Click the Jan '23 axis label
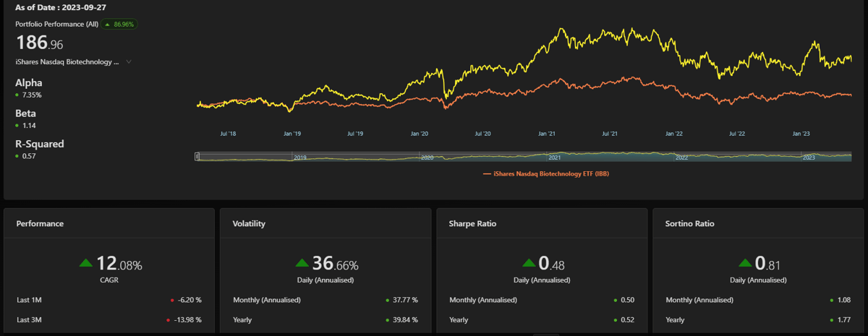The height and width of the screenshot is (336, 868). pos(801,134)
